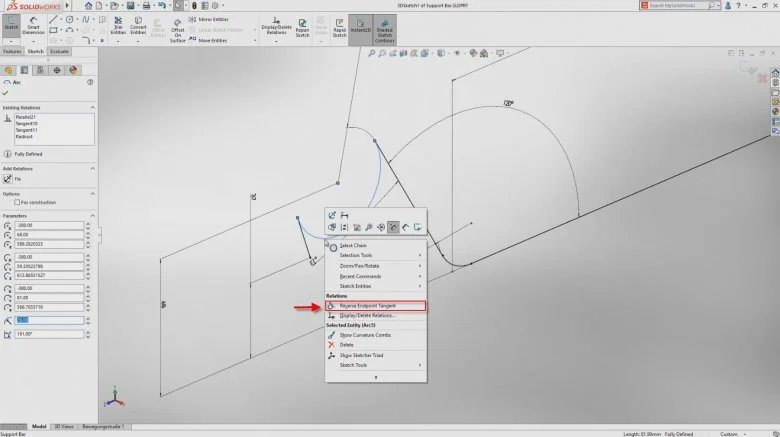Screen dimensions: 780x437
Task: Collapse the Parameters section
Action: tap(92, 216)
